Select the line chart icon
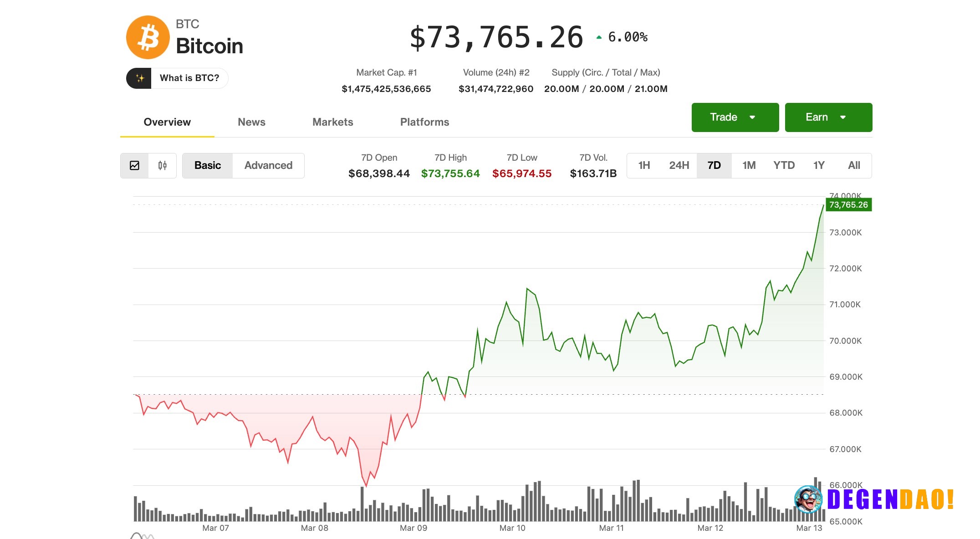This screenshot has width=980, height=539. tap(135, 165)
